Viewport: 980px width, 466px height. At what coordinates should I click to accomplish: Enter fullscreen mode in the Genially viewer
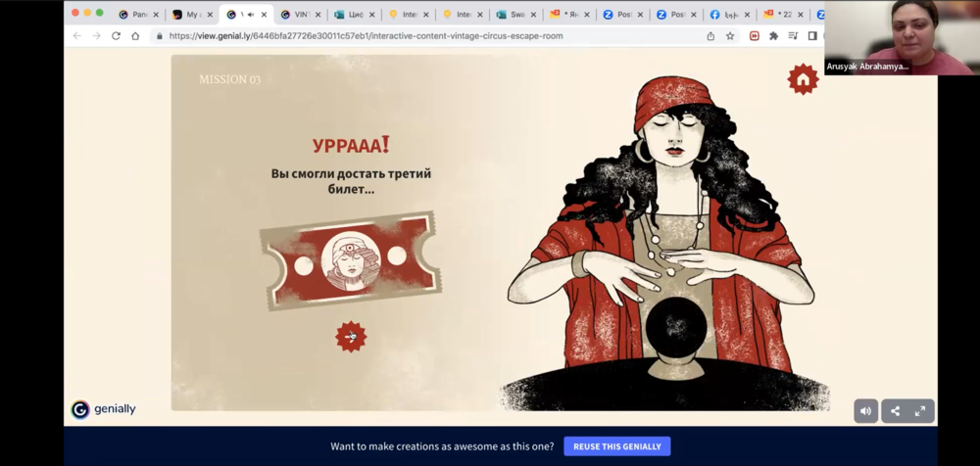[920, 411]
